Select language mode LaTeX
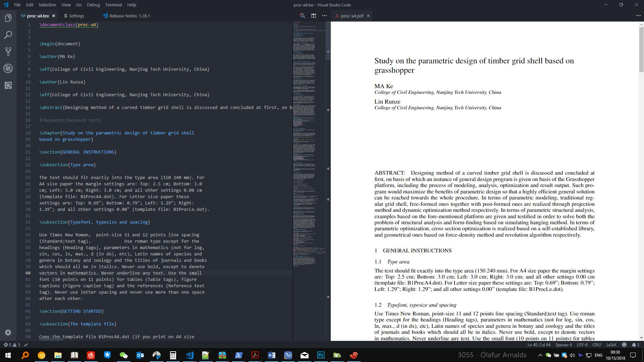This screenshot has width=644, height=362. coord(611,345)
